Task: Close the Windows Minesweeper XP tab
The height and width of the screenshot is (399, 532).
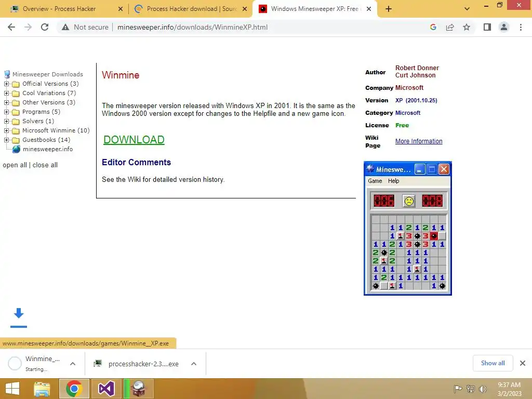Action: point(369,9)
